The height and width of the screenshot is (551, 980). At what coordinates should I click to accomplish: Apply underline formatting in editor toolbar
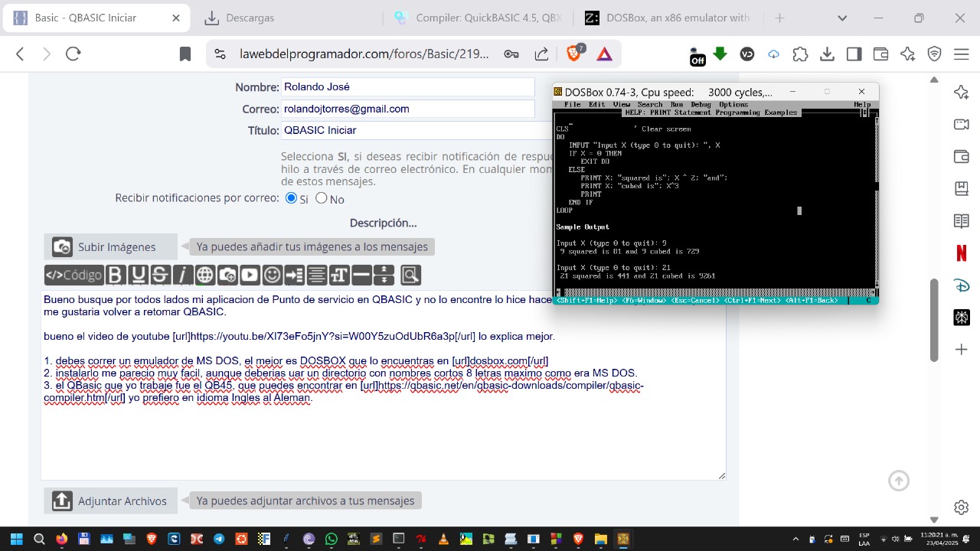tap(138, 275)
